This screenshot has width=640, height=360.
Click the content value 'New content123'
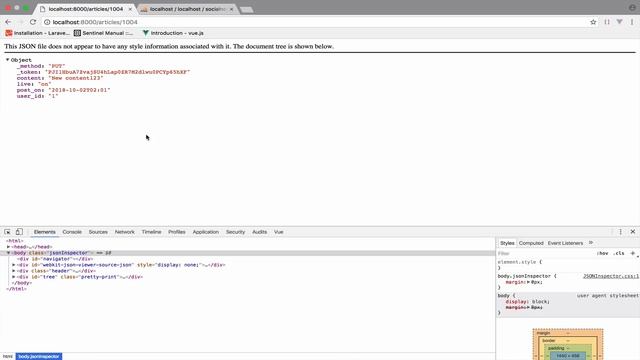[76, 78]
